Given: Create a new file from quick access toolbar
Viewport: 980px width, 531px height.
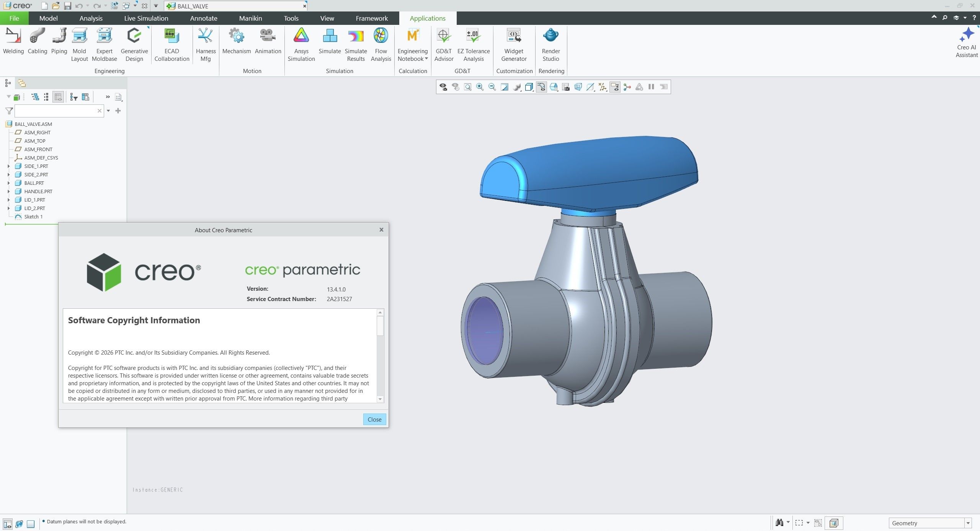Looking at the screenshot, I should (44, 6).
